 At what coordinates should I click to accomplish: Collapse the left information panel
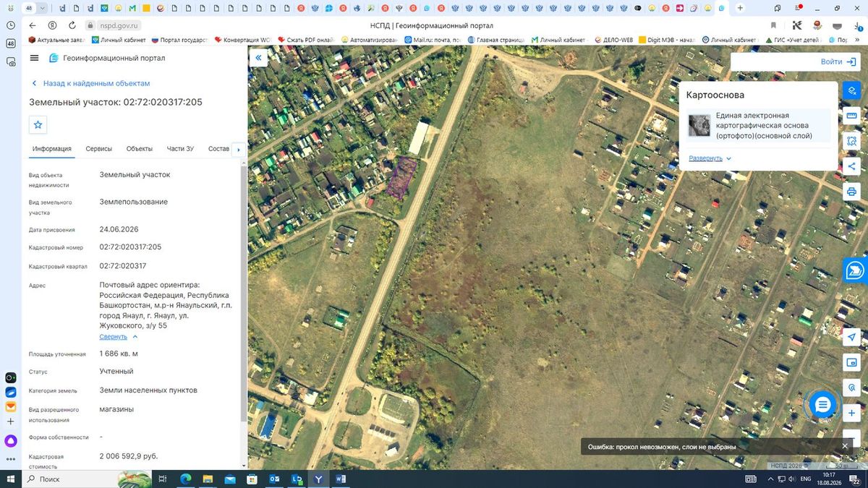click(259, 58)
